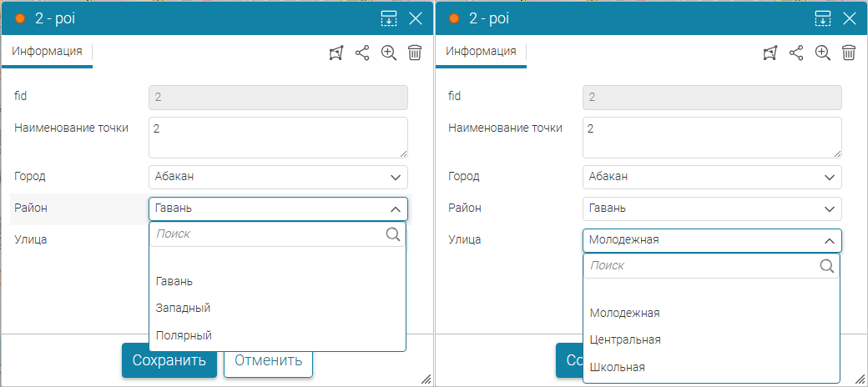Choose Полярный in the district list

(184, 335)
